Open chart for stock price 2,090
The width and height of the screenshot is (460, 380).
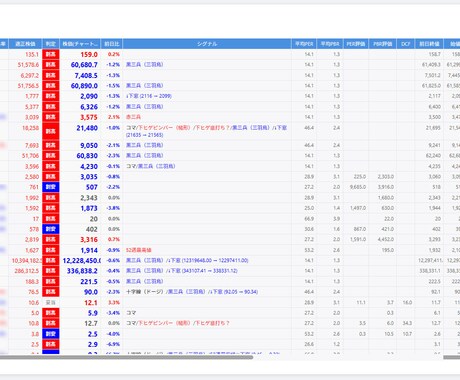89,96
